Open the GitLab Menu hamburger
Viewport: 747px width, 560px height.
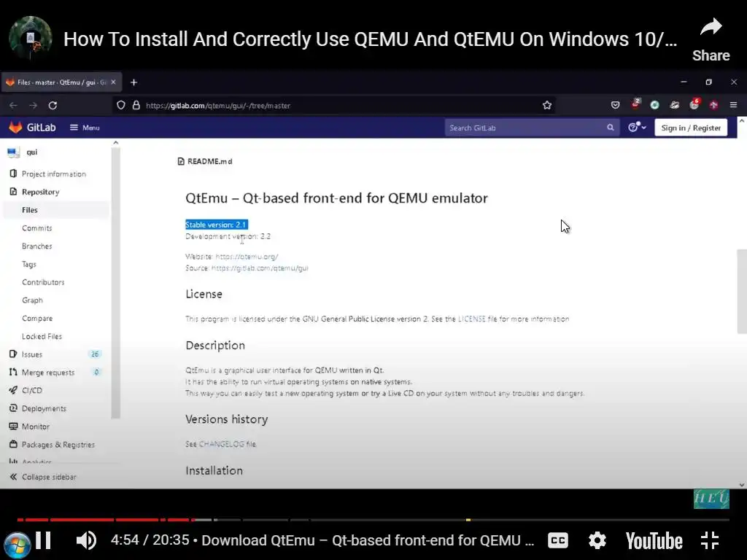pyautogui.click(x=85, y=128)
